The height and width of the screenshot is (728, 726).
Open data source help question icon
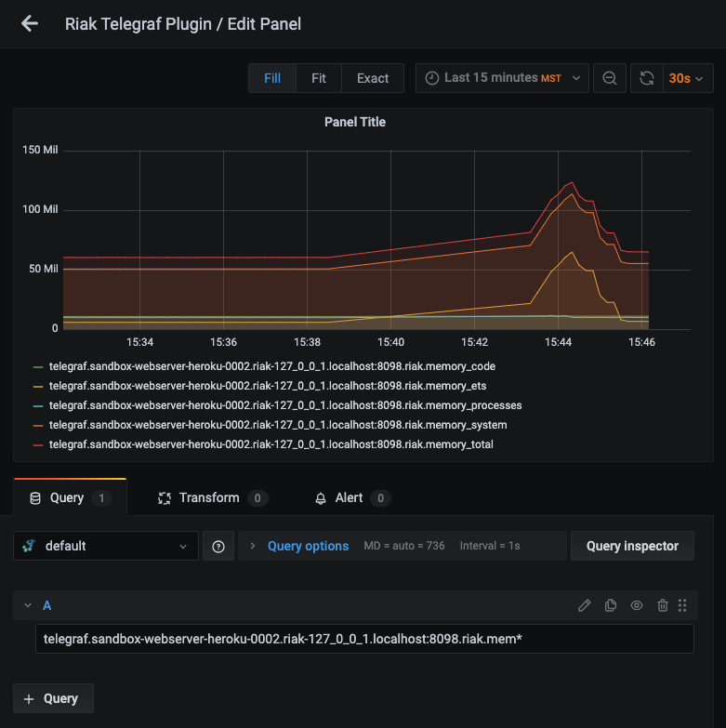218,547
